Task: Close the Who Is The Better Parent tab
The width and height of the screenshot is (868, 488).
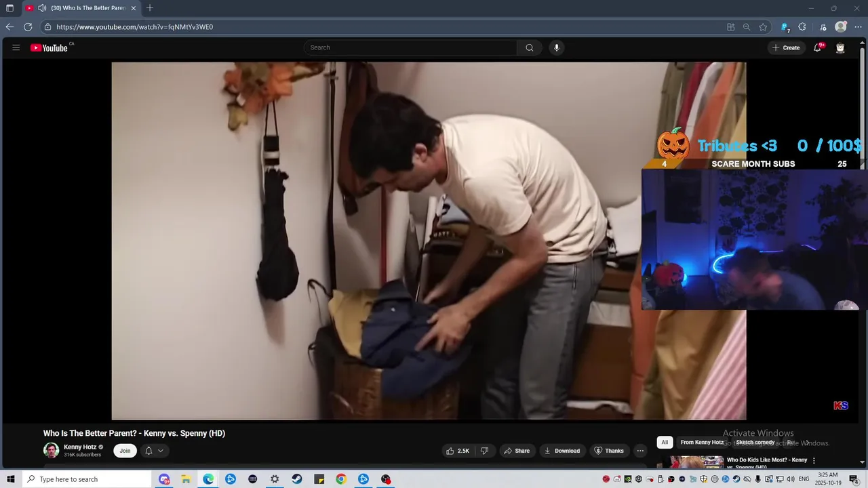Action: pyautogui.click(x=134, y=8)
